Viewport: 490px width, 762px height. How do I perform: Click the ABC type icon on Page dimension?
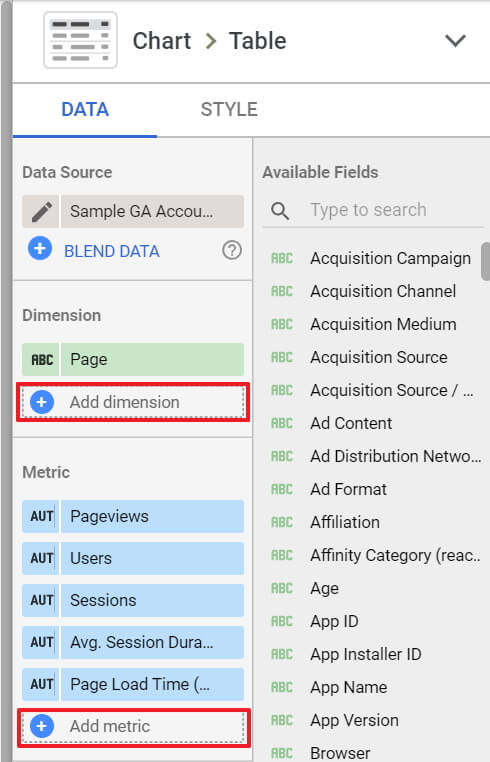point(41,360)
